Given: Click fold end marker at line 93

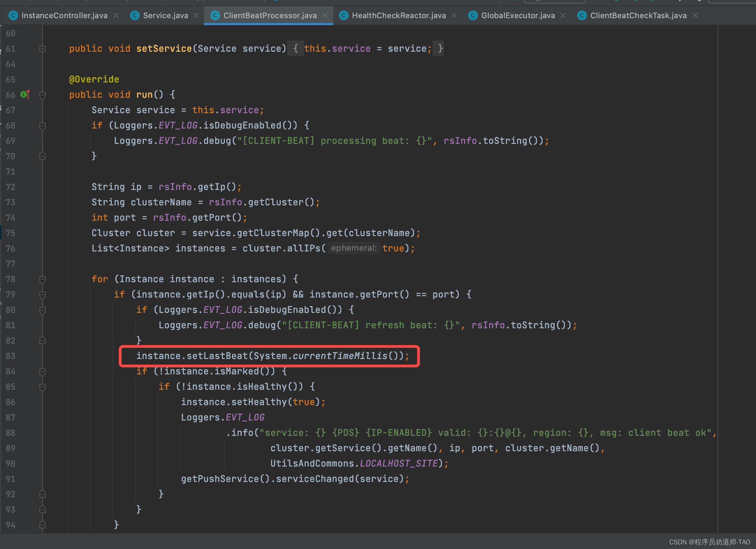Looking at the screenshot, I should 43,509.
